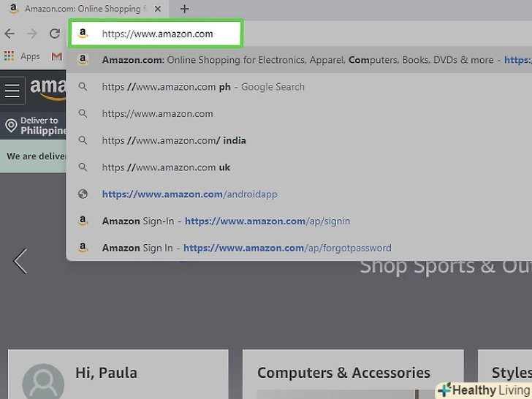Click the Amazon icon beside ap/signin suggestion
The image size is (532, 399).
click(x=83, y=221)
